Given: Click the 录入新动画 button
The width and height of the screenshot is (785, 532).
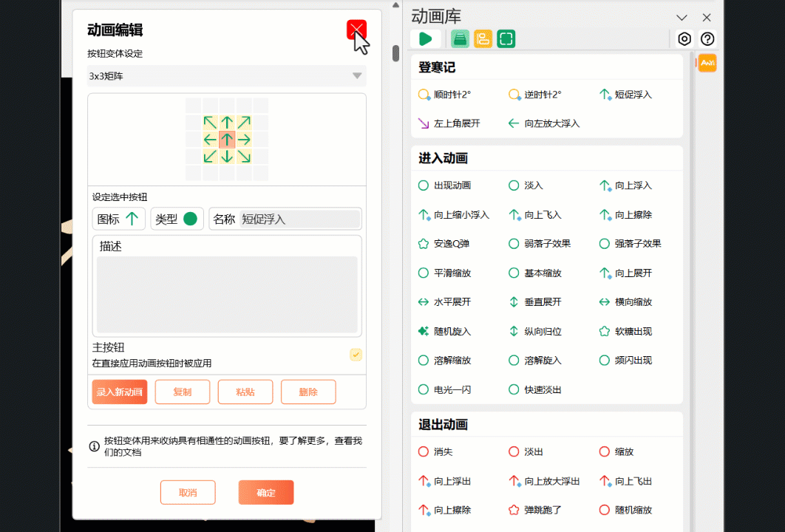Looking at the screenshot, I should [119, 392].
